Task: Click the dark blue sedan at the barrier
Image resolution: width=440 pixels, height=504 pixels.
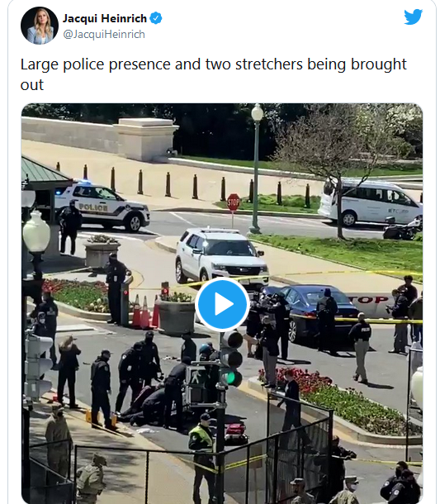Action: pyautogui.click(x=316, y=311)
